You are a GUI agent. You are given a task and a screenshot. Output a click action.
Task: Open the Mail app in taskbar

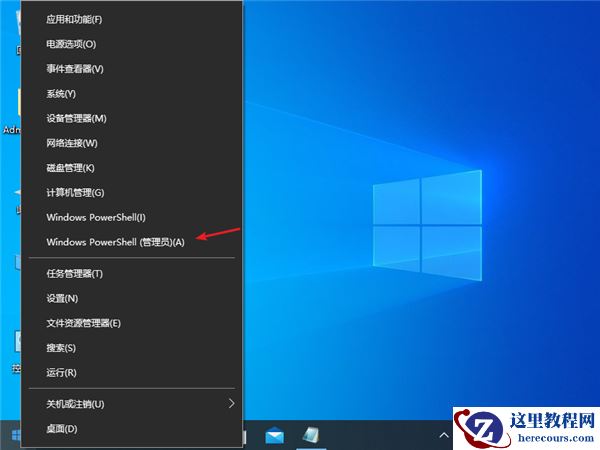[x=274, y=436]
